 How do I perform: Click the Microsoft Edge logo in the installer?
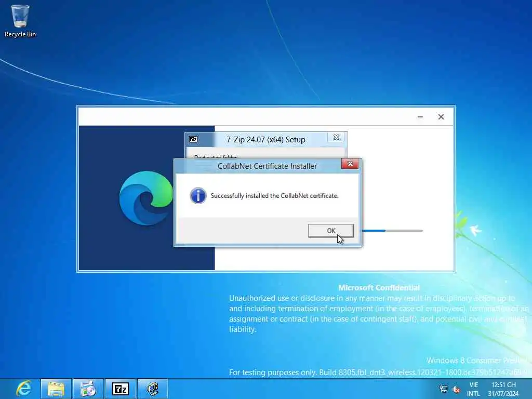click(x=146, y=198)
